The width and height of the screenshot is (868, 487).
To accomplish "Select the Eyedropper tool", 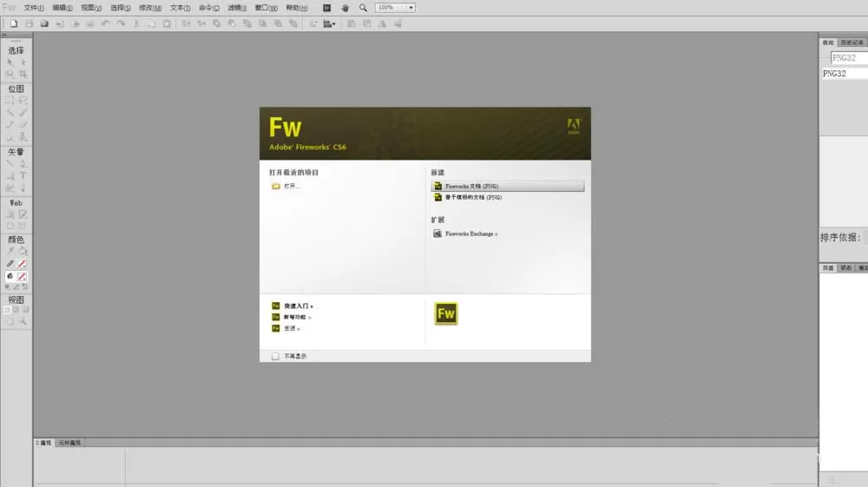I will 10,251.
